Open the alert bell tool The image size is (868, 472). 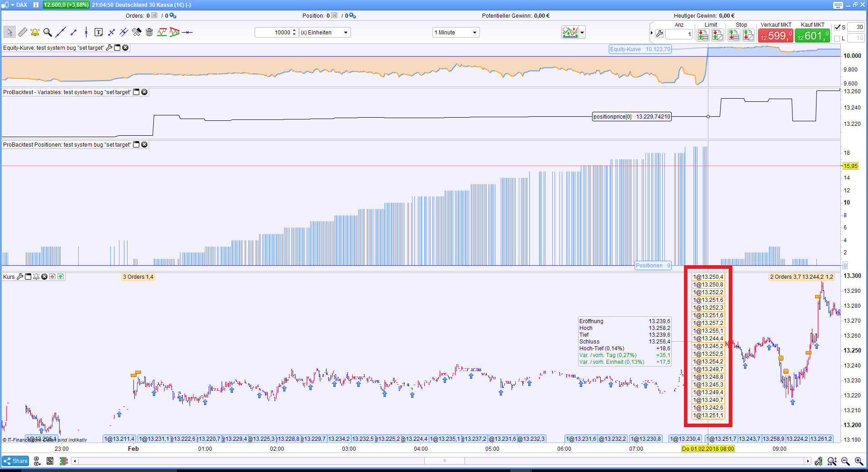click(35, 32)
